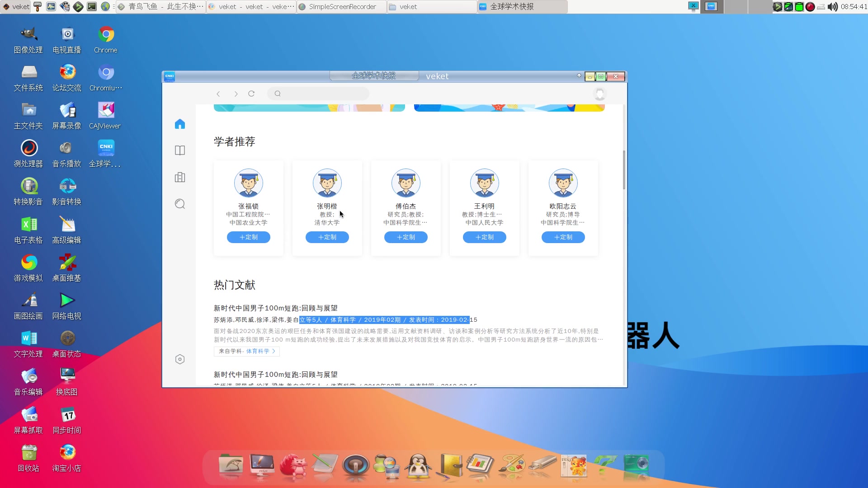Viewport: 868px width, 488px height.
Task: Click the volume speaker icon in system tray
Action: [x=833, y=6]
